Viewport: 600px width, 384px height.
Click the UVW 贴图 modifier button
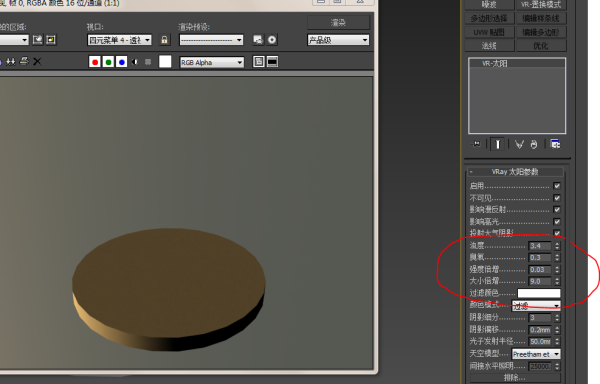coord(489,32)
